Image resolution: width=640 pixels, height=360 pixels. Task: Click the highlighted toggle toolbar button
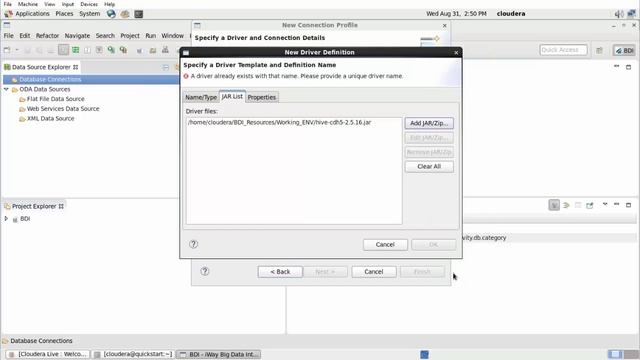tap(63, 50)
